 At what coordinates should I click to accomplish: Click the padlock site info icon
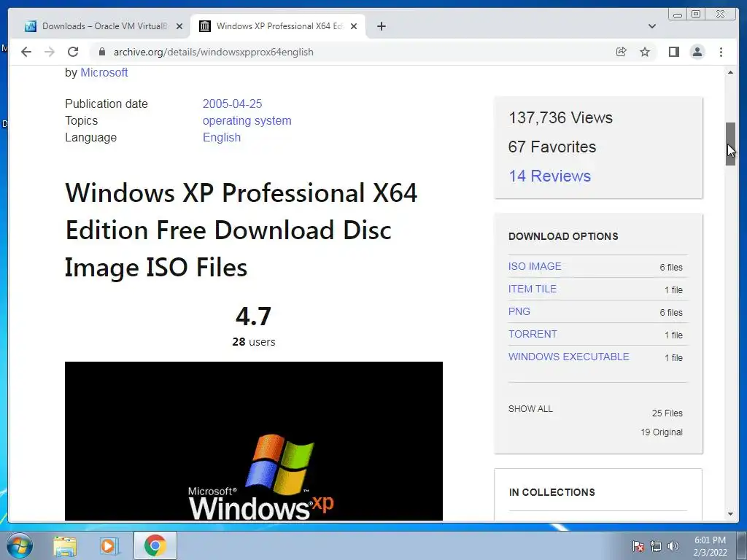[101, 52]
